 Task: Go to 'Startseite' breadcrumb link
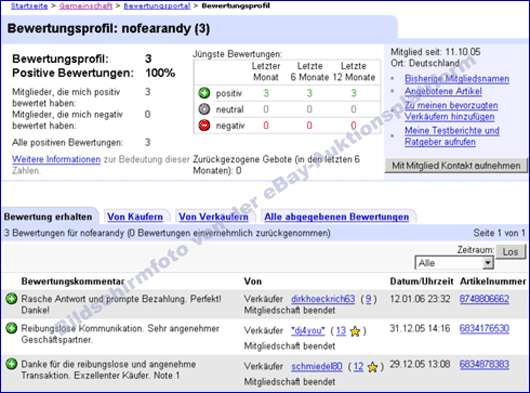(x=29, y=6)
